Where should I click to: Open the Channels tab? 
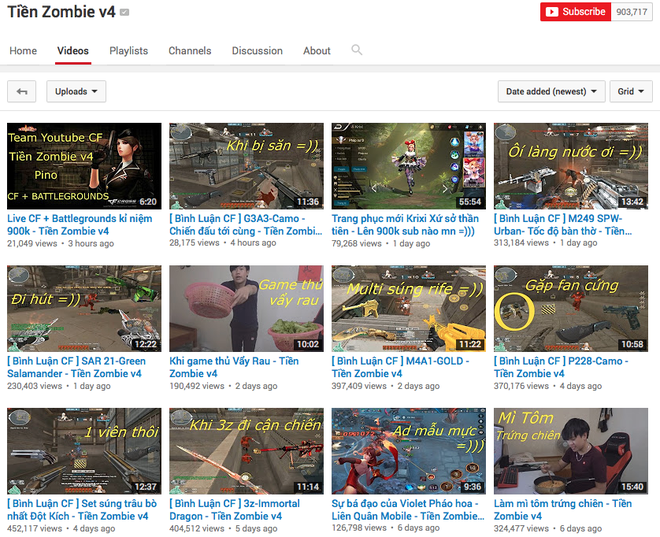tap(190, 51)
